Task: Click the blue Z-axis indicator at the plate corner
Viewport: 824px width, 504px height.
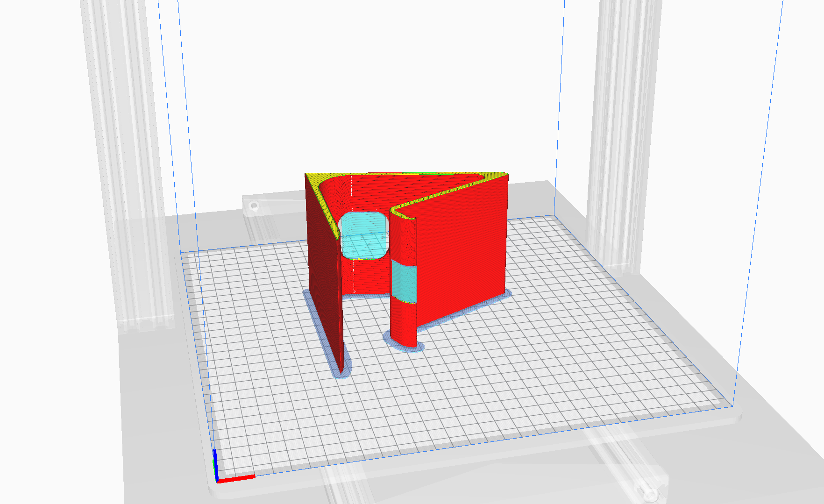Action: (216, 460)
